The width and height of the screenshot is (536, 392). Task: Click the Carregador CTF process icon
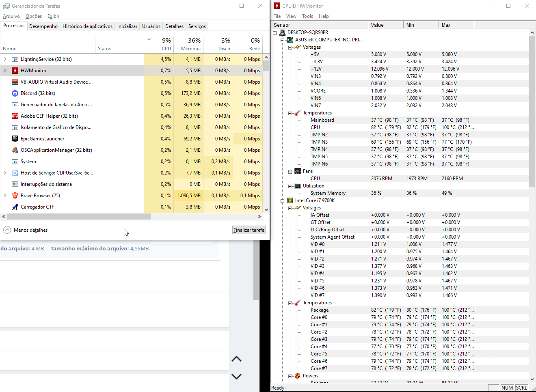click(15, 207)
